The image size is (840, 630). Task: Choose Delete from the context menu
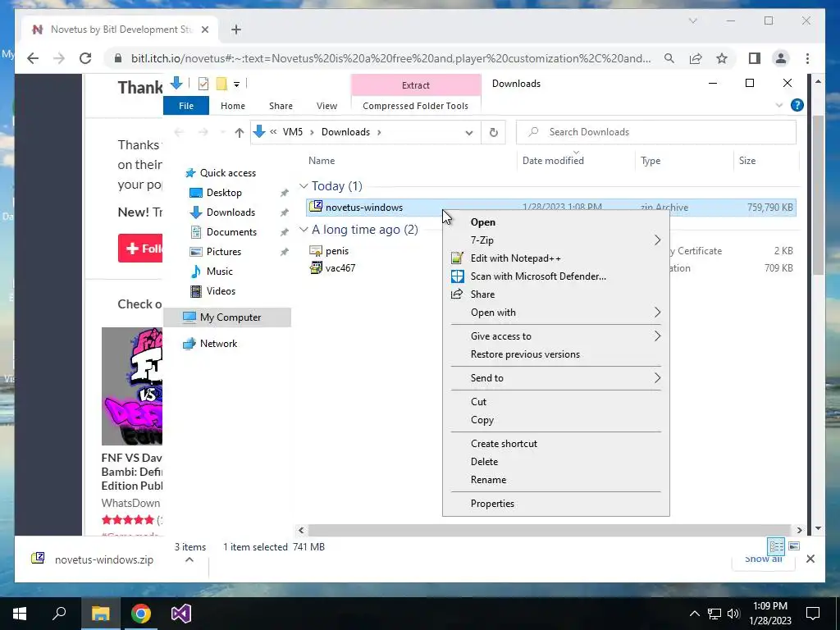coord(556,462)
